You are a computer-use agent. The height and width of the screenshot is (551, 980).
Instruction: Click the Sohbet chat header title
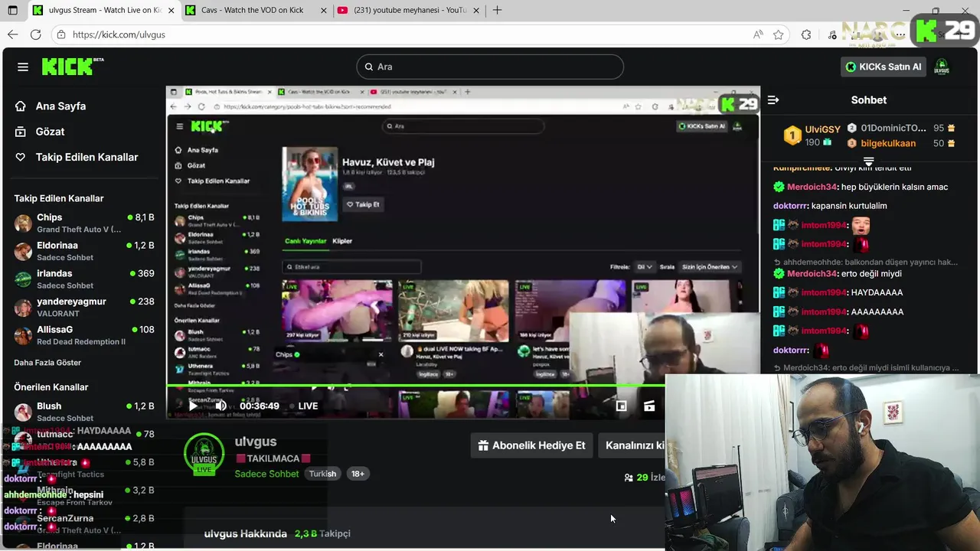pyautogui.click(x=869, y=100)
